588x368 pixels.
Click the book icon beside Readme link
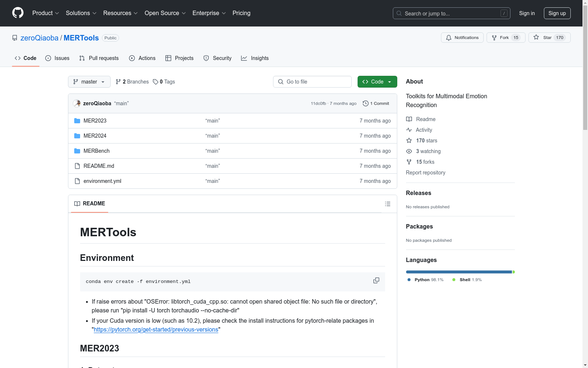tap(409, 119)
